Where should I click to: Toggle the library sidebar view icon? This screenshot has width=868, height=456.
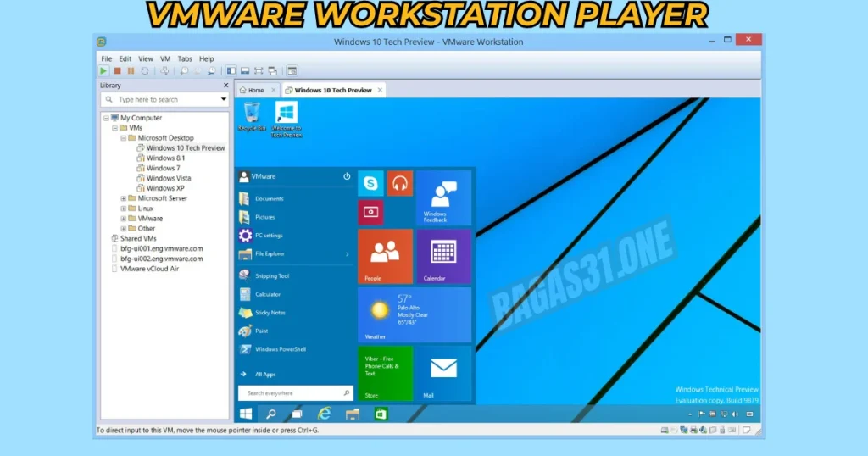(x=231, y=71)
